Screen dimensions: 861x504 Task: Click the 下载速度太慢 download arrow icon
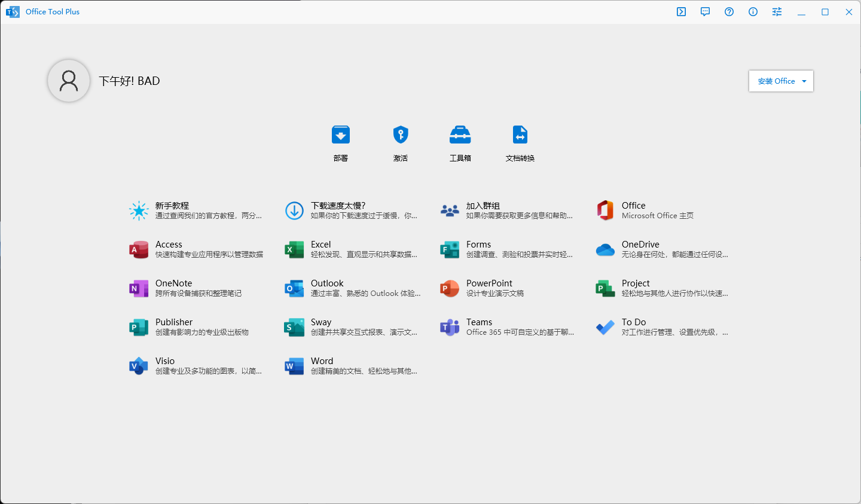point(294,210)
